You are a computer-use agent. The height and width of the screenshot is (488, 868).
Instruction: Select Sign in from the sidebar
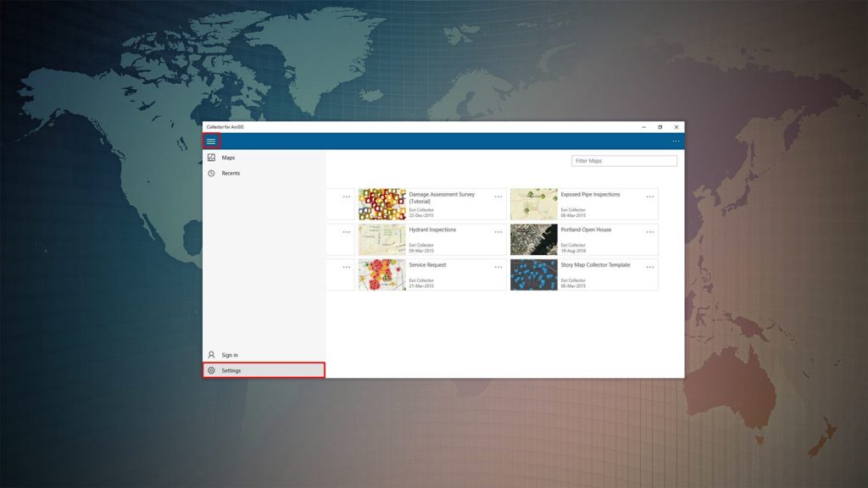264,355
